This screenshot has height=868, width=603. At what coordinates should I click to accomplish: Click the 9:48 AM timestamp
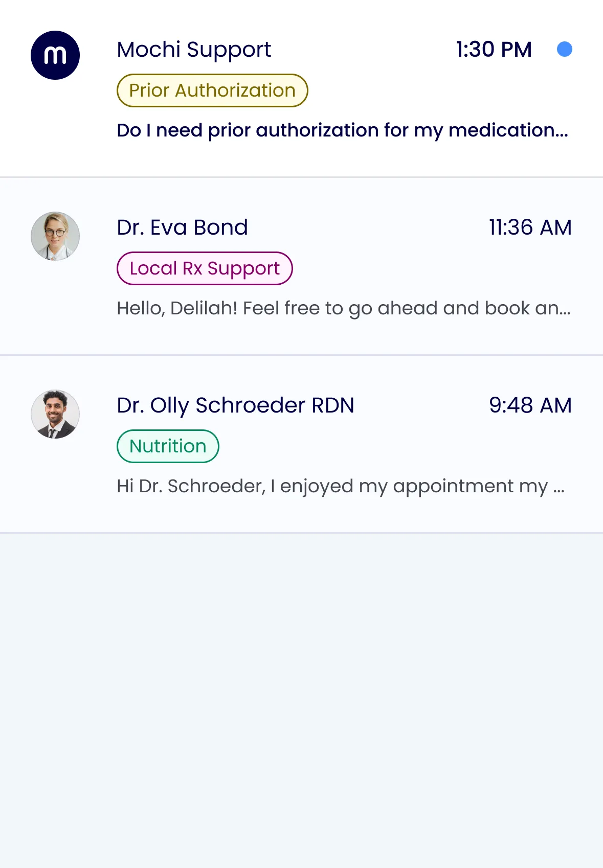point(530,405)
